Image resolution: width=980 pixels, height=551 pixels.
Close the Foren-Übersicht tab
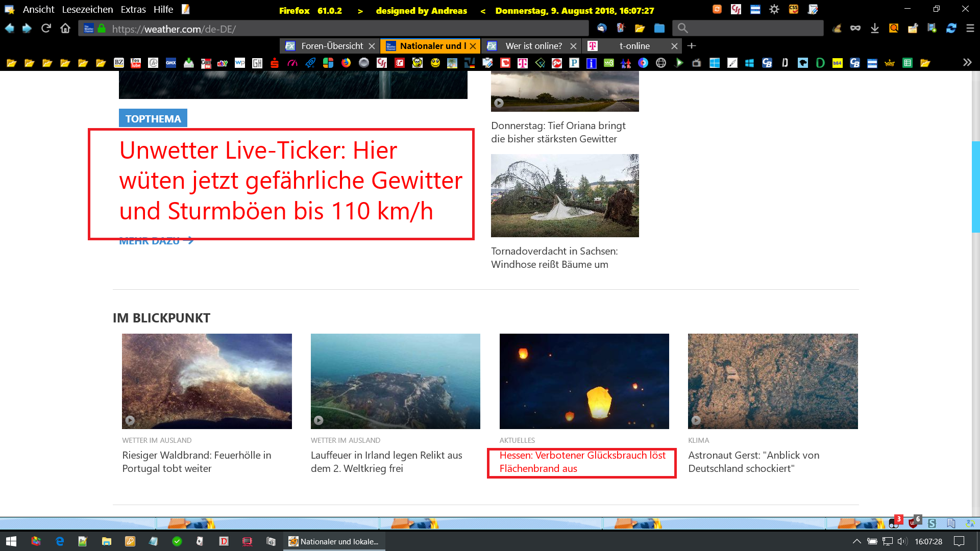point(372,46)
